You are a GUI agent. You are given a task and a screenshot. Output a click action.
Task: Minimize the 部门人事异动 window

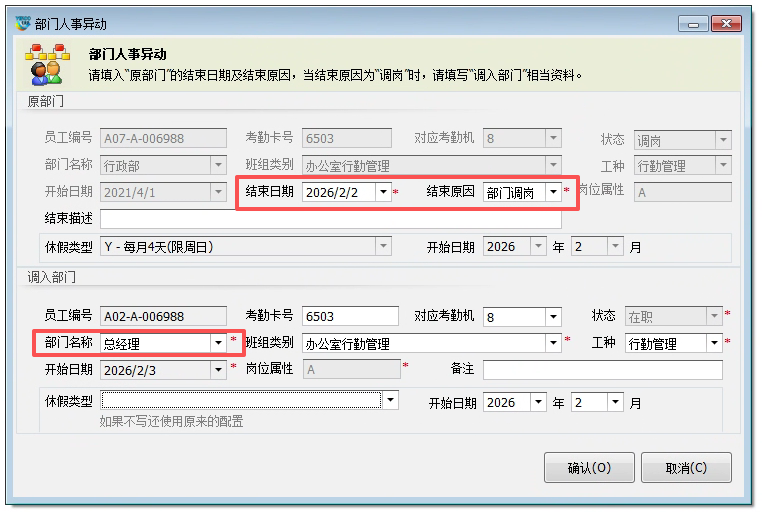tap(693, 23)
